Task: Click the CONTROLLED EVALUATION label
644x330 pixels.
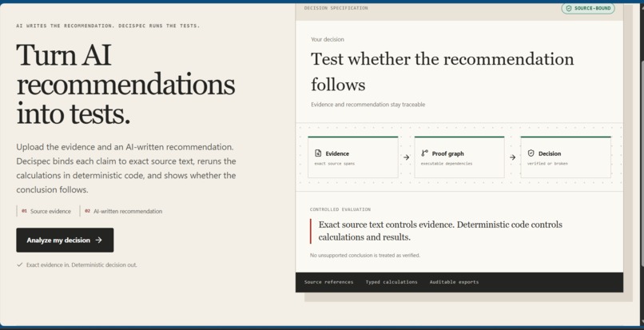Action: click(x=340, y=209)
